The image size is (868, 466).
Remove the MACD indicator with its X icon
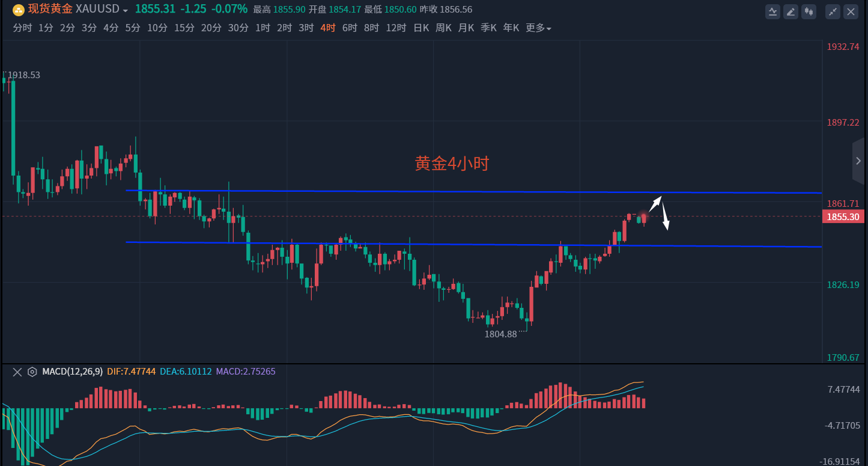pos(17,372)
